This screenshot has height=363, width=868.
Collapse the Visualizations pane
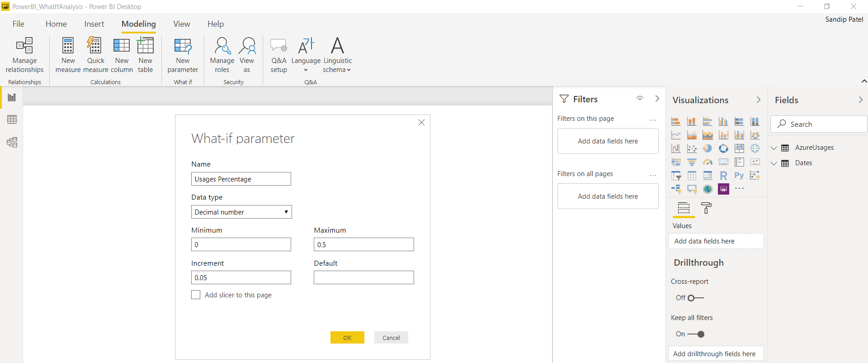click(758, 100)
